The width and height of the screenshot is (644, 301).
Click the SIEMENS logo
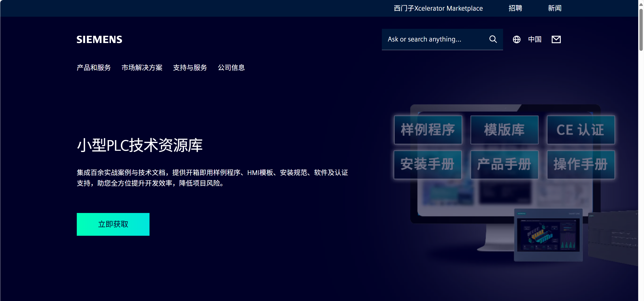[99, 39]
